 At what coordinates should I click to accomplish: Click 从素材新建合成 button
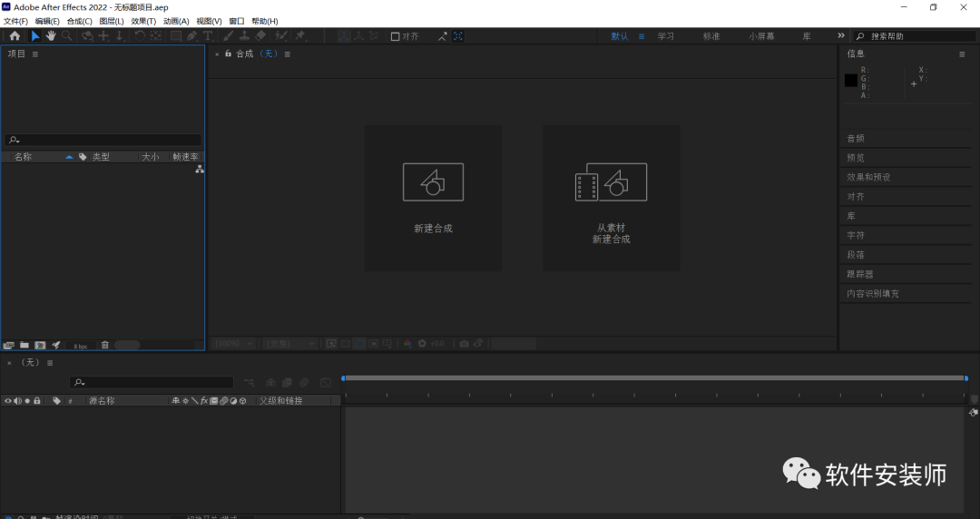tap(612, 198)
